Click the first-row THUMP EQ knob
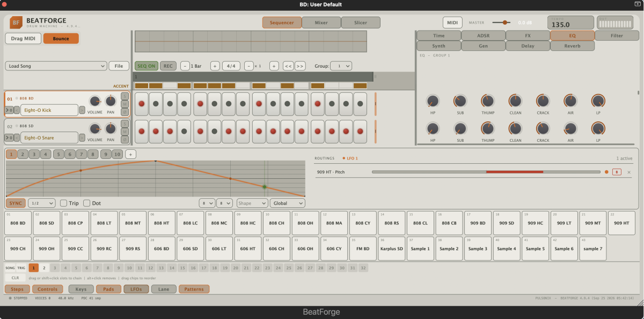Viewport: 644px width, 319px height. tap(487, 100)
